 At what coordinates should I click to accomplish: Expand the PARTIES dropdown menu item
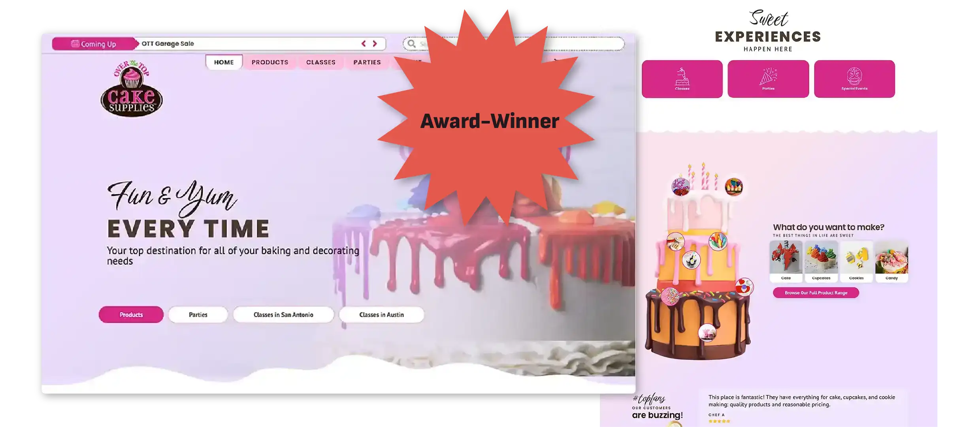pos(367,62)
